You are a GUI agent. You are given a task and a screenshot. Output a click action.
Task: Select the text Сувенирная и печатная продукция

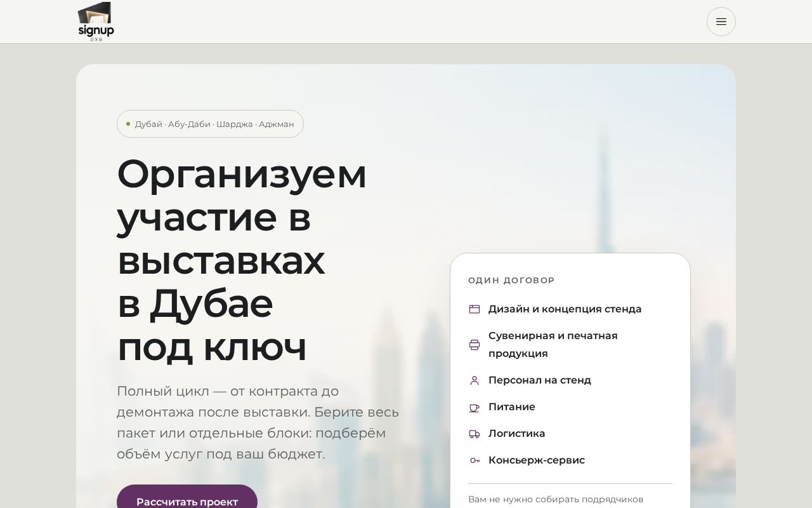click(553, 345)
